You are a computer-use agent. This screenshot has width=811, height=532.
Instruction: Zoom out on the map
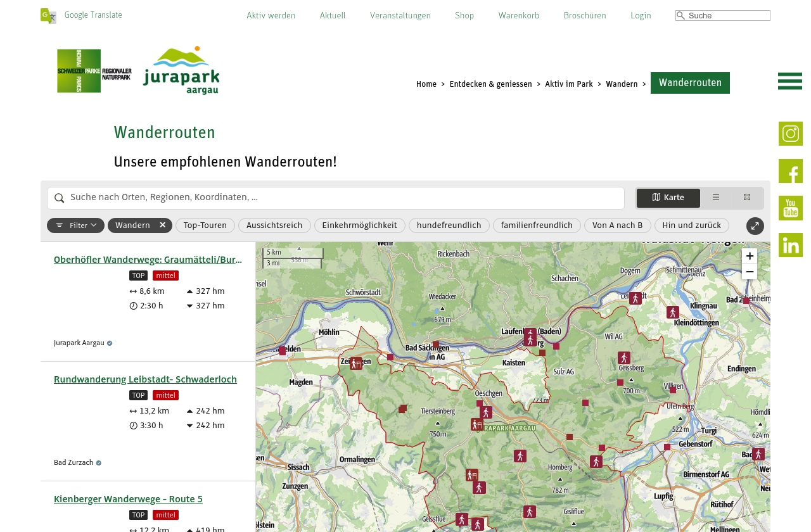tap(750, 272)
